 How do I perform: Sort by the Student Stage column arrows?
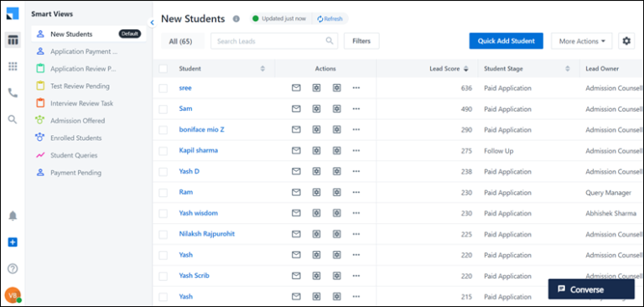click(x=568, y=69)
